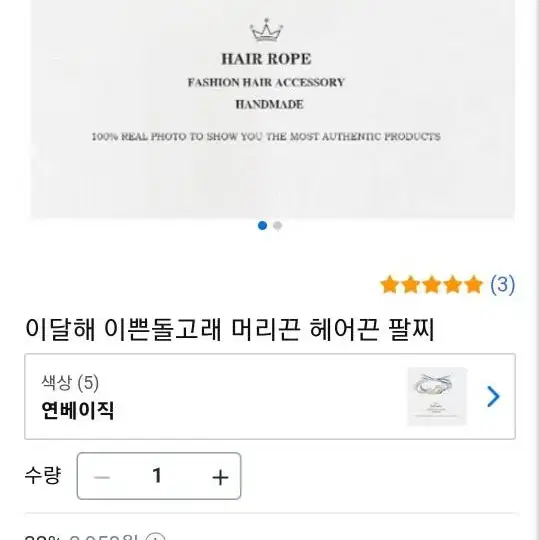
Task: Click the quantity number field
Action: tap(157, 476)
